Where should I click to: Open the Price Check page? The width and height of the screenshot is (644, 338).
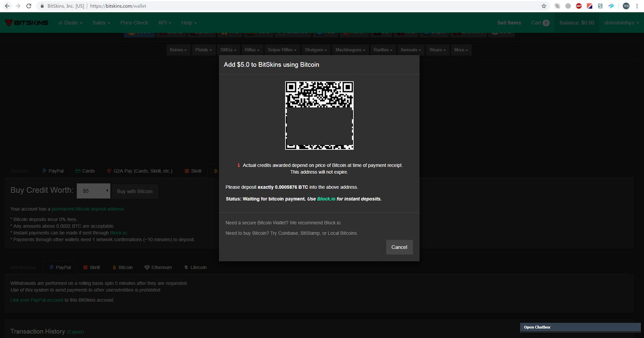(134, 23)
